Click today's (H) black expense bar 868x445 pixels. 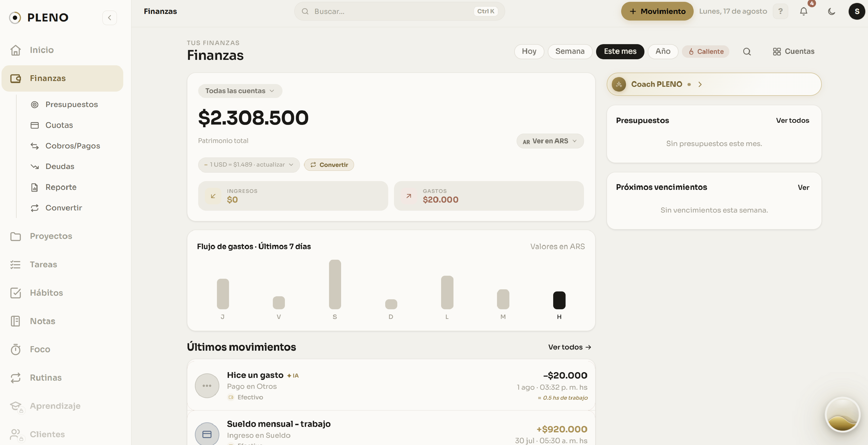coord(559,300)
